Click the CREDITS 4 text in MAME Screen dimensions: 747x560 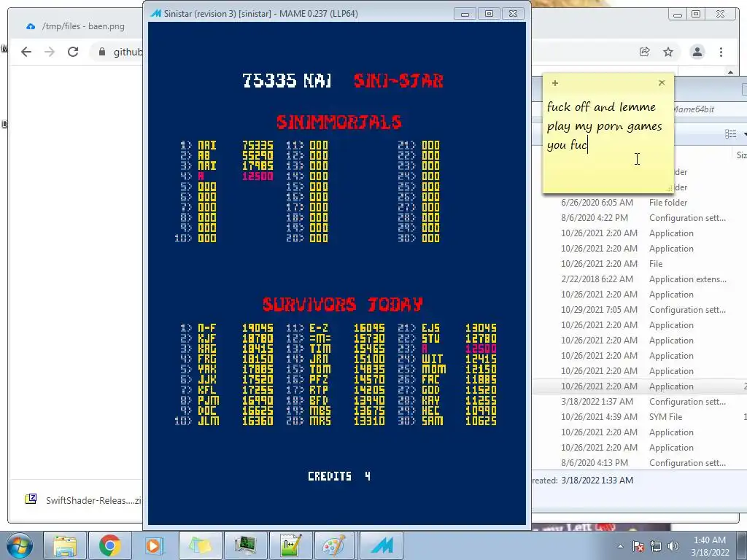point(338,476)
